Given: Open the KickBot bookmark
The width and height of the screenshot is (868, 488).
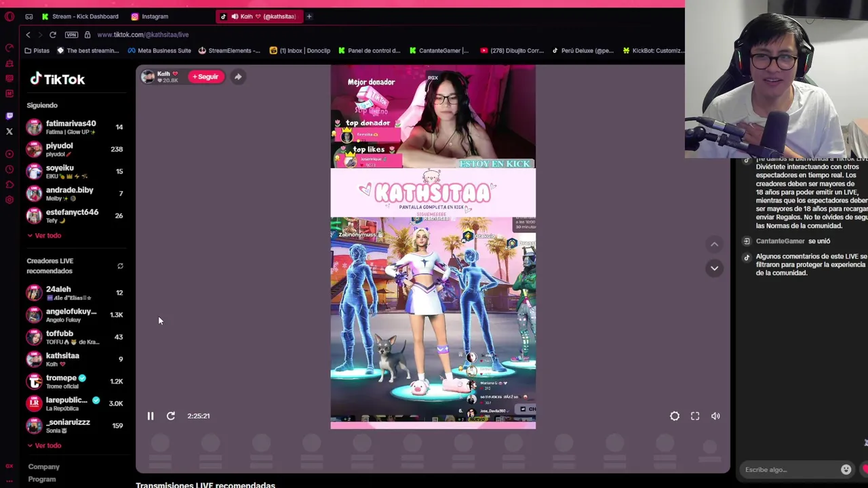Looking at the screenshot, I should click(654, 50).
